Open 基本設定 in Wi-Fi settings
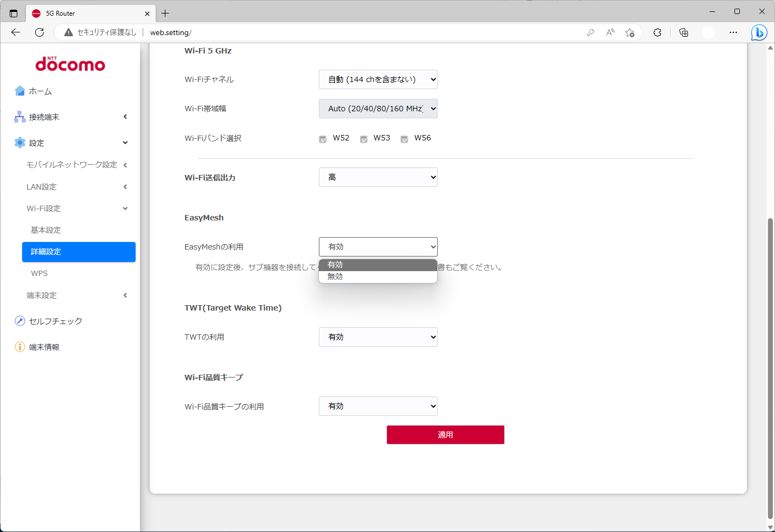 (46, 230)
